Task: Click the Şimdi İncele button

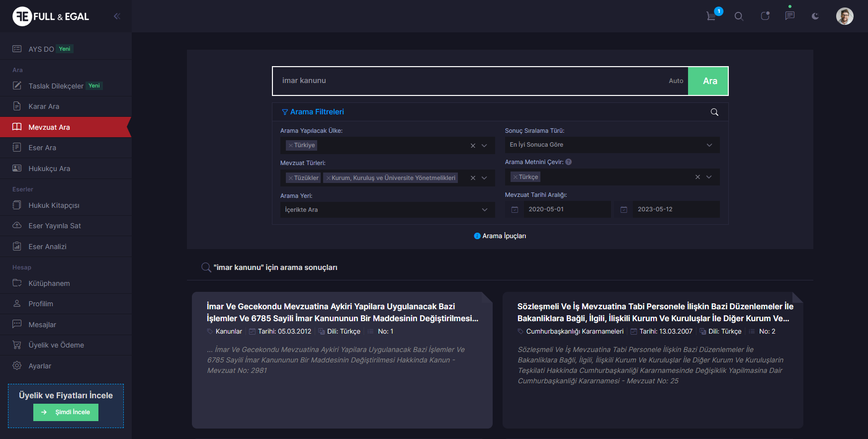Action: (66, 412)
